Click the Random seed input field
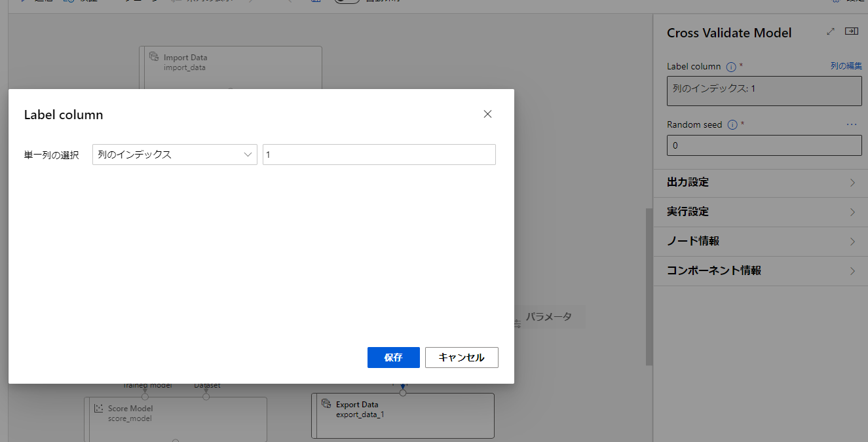Image resolution: width=868 pixels, height=442 pixels. (764, 145)
